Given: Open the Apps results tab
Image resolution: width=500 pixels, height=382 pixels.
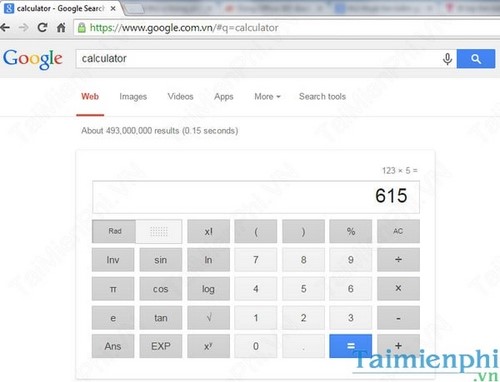Looking at the screenshot, I should (x=224, y=97).
